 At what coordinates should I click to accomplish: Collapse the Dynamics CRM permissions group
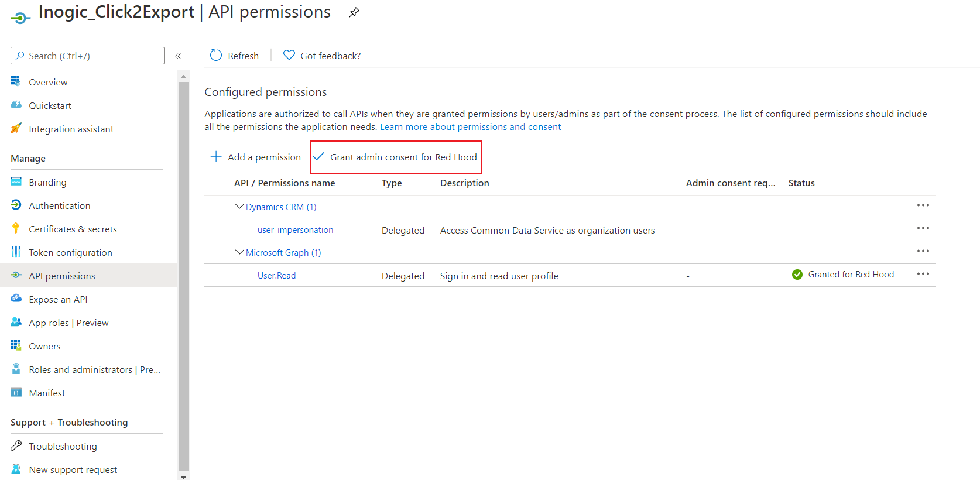239,206
